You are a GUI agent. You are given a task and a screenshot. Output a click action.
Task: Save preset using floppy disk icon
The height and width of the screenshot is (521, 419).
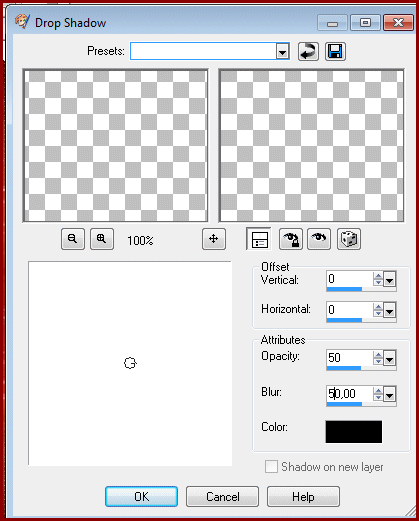[x=335, y=52]
